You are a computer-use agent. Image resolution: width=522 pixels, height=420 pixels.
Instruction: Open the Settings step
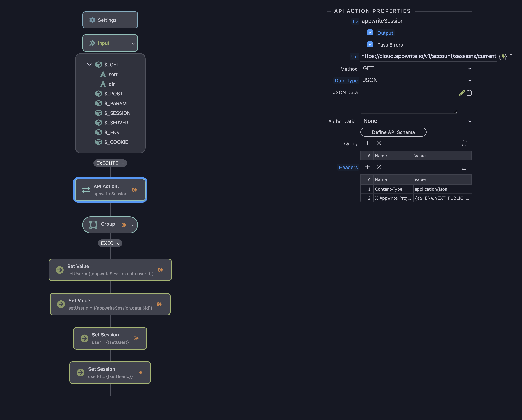pos(110,20)
